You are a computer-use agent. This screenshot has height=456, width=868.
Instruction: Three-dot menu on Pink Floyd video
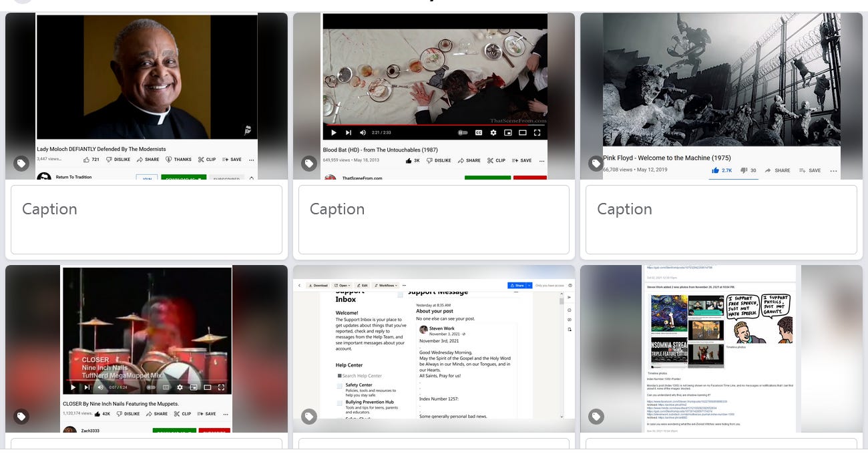point(833,170)
